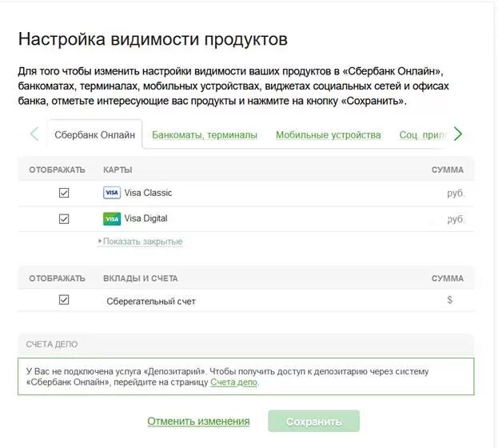The height and width of the screenshot is (448, 498).
Task: Uncheck the Visa Digital display checkbox
Action: click(64, 218)
